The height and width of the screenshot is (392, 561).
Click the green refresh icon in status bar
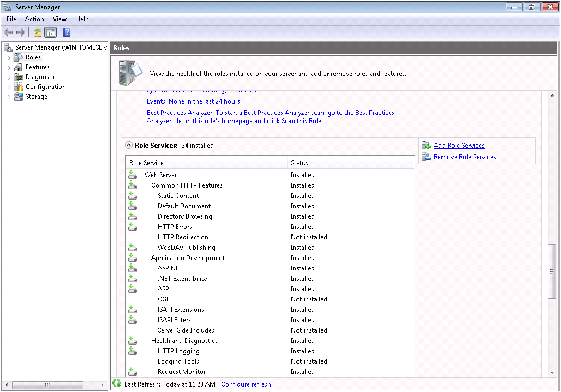116,384
